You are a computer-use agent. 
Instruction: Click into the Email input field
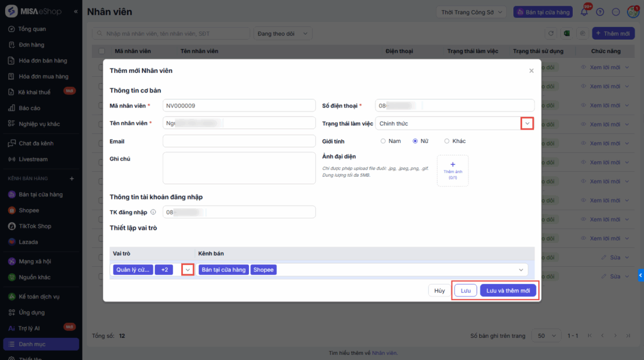(238, 141)
